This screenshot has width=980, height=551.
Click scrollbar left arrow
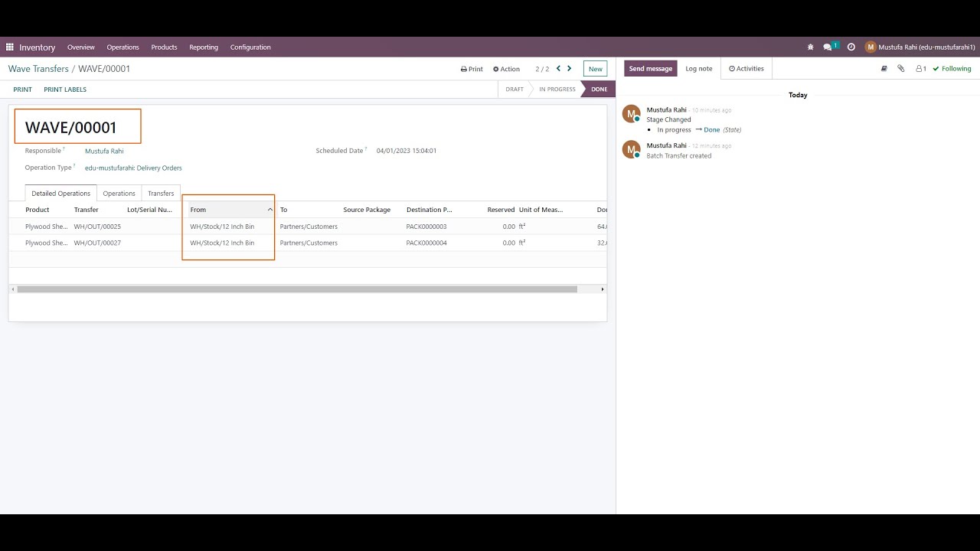point(12,289)
